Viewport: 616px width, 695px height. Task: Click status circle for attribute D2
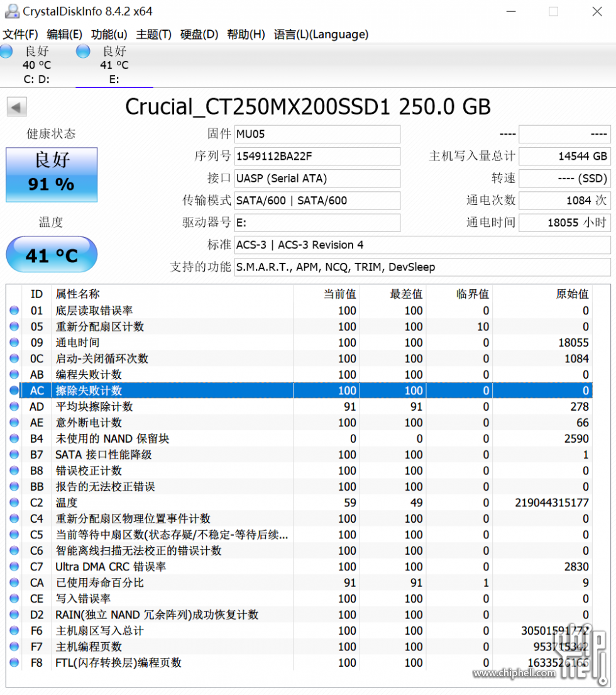(14, 614)
